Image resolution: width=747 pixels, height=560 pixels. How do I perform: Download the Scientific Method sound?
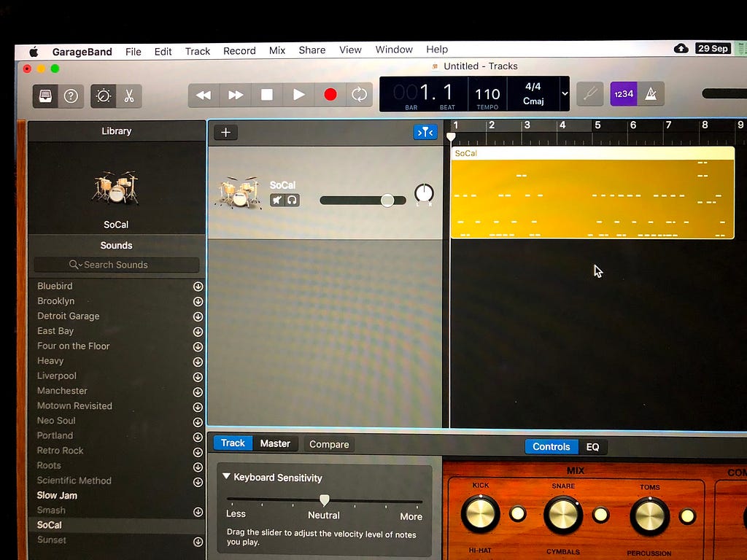[x=198, y=482]
